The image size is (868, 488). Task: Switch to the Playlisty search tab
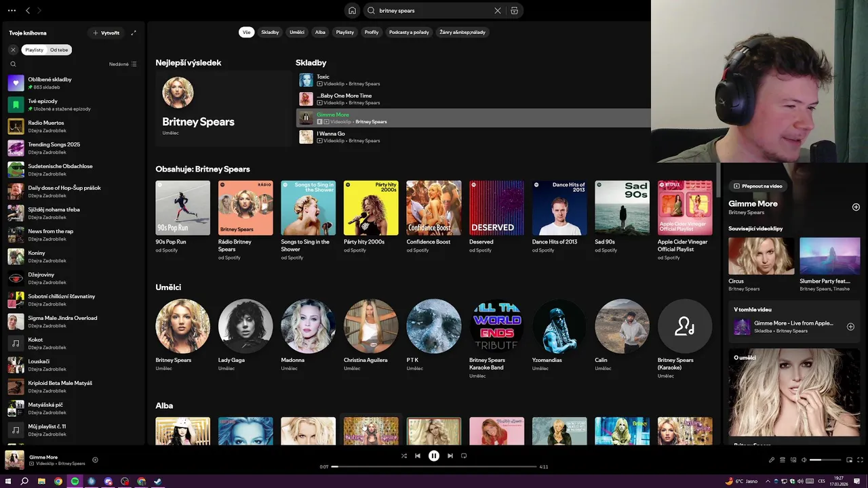pyautogui.click(x=344, y=32)
